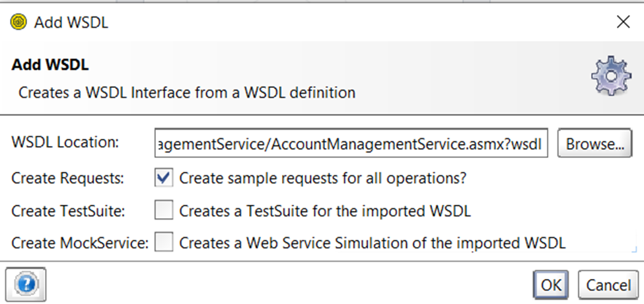644x304 pixels.
Task: Click the 'WSDL Location:' field label
Action: [x=65, y=143]
